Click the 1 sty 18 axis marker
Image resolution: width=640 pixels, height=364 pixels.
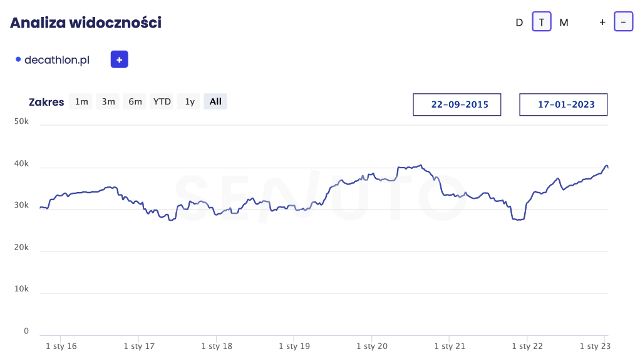coord(217,346)
